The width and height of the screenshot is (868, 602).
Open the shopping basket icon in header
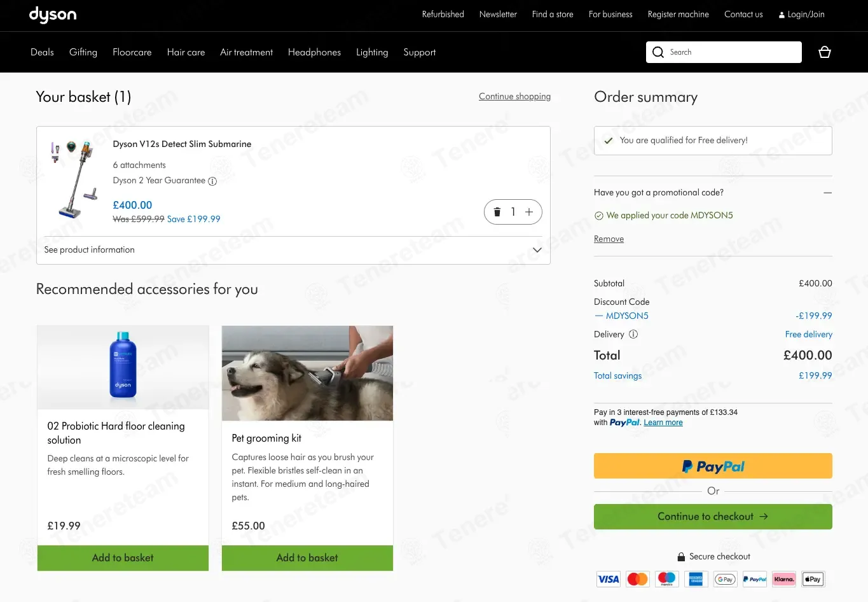824,52
